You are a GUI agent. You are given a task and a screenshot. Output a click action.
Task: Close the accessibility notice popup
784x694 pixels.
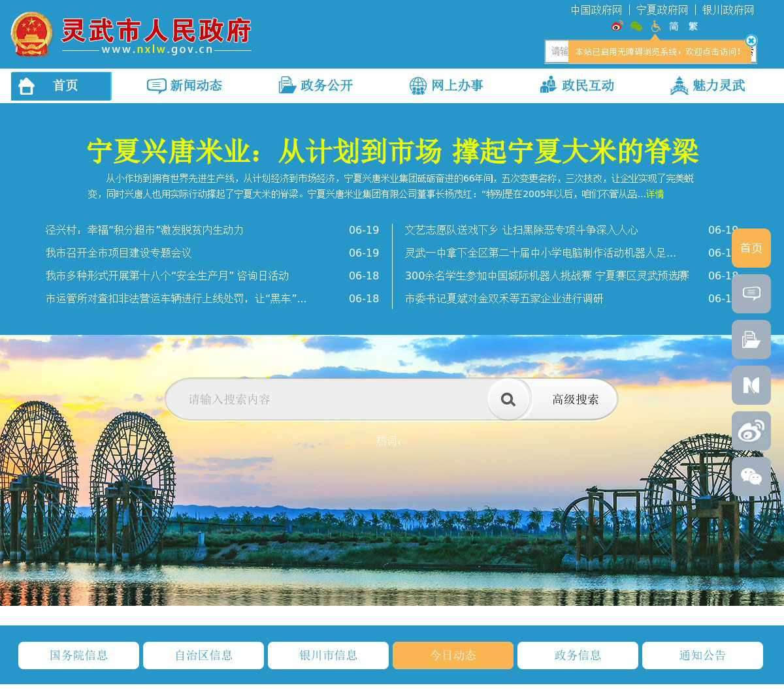(x=751, y=40)
